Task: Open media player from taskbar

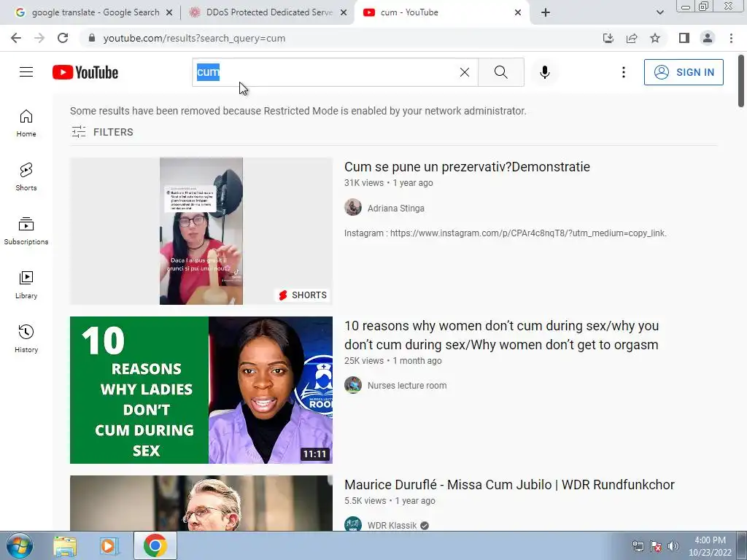Action: click(x=109, y=545)
